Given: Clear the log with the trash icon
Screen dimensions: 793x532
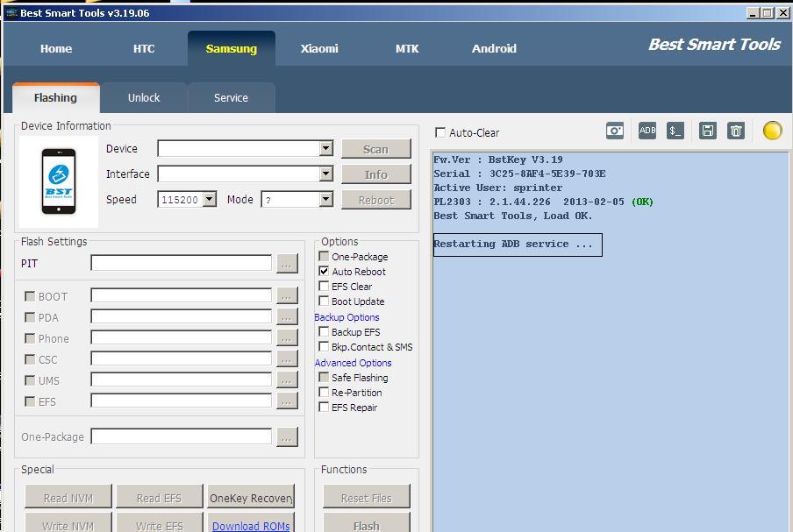Looking at the screenshot, I should tap(736, 131).
